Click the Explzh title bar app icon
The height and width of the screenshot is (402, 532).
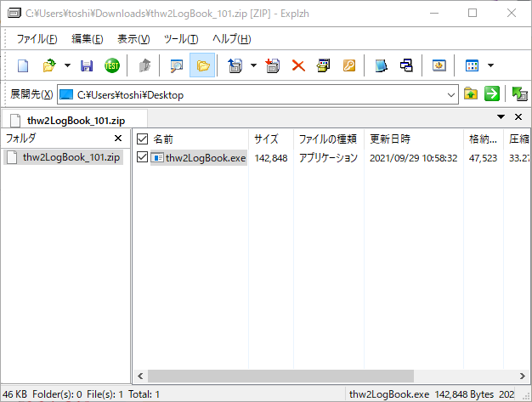click(x=14, y=14)
